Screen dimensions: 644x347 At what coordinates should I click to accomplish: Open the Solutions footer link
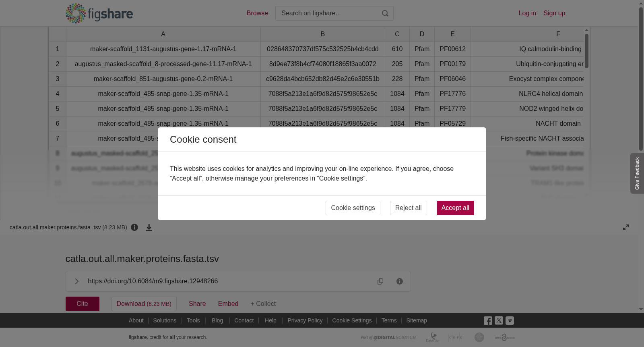click(x=165, y=320)
